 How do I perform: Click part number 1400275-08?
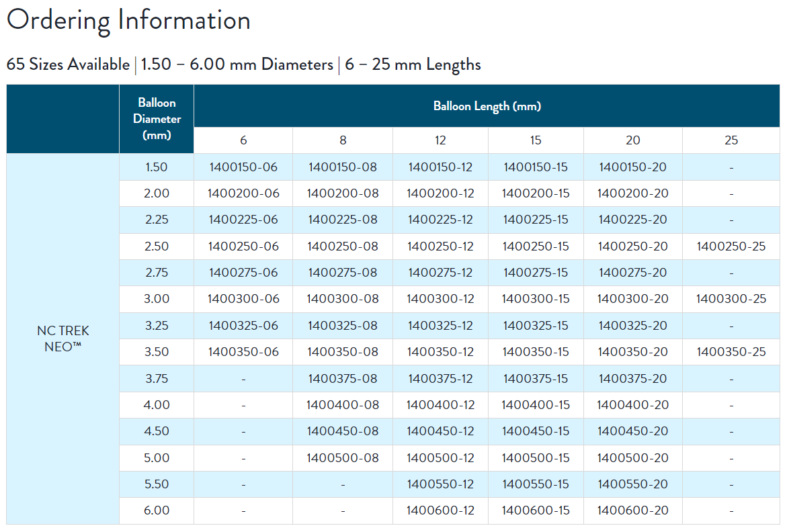point(343,273)
